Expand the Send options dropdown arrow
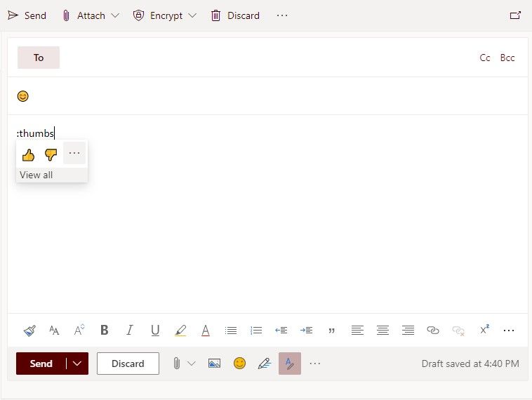Viewport: 532px width, 400px height. click(x=77, y=364)
